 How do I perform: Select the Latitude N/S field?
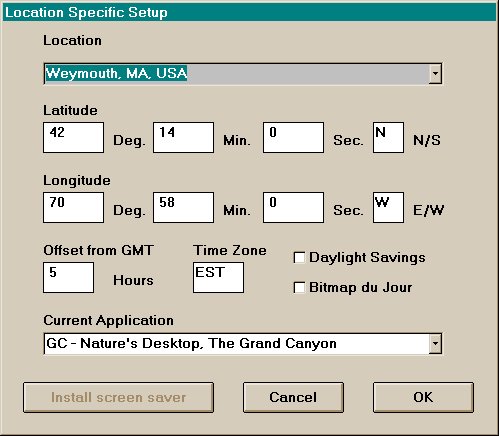click(388, 137)
